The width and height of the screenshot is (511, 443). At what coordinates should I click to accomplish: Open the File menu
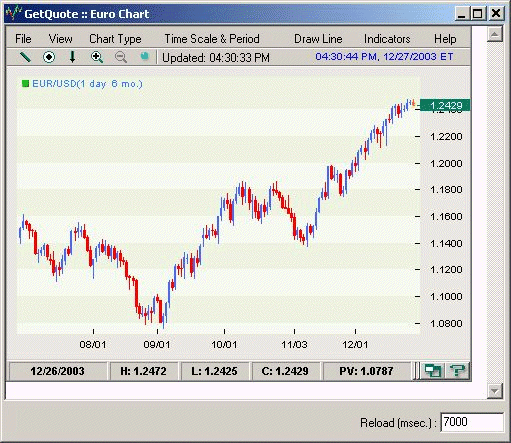[x=23, y=39]
